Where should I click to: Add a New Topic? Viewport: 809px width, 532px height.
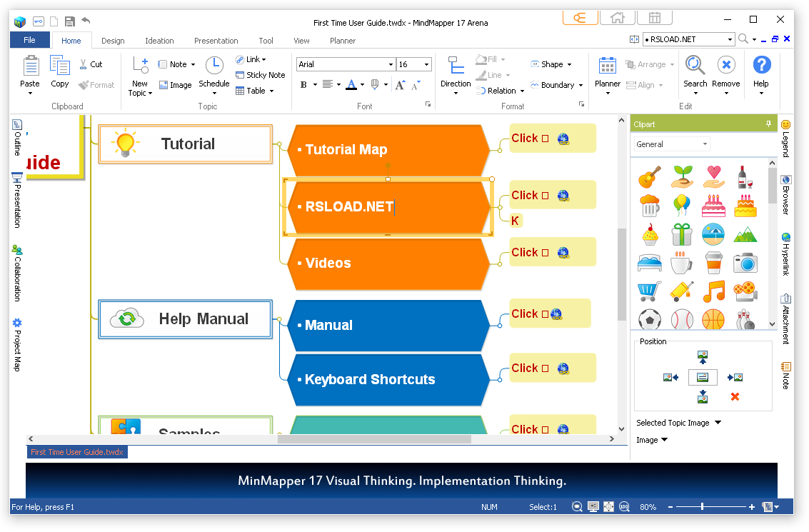(140, 76)
